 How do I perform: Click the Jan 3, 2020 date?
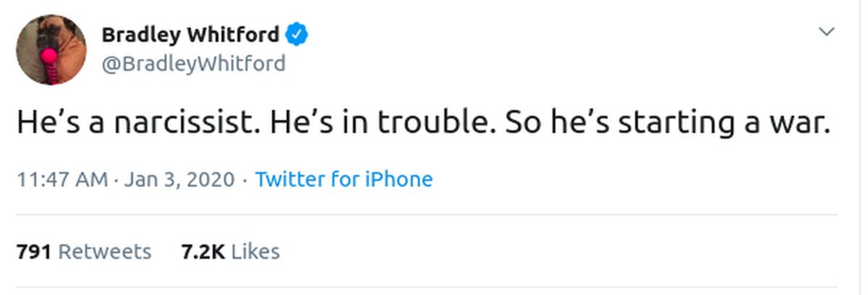179,179
